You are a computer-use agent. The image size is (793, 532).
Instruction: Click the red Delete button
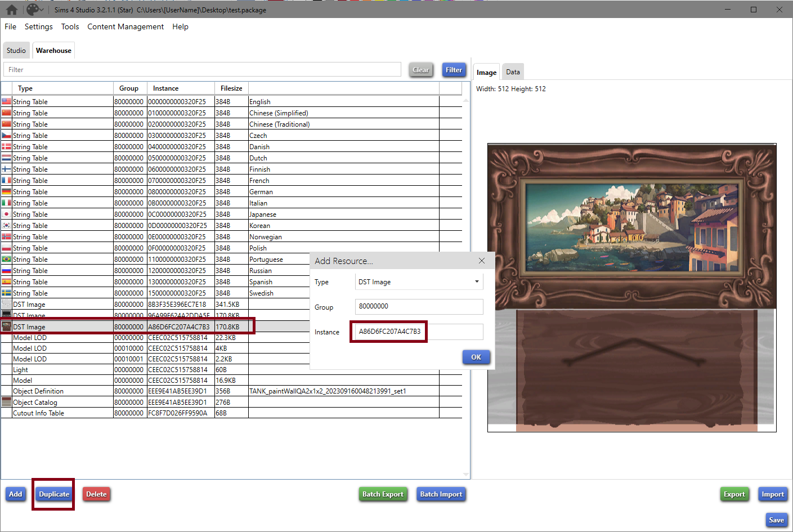coord(96,494)
